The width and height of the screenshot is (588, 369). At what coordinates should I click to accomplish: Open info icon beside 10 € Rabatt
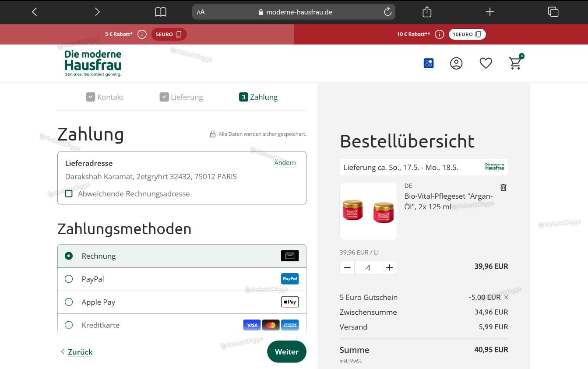(x=440, y=34)
